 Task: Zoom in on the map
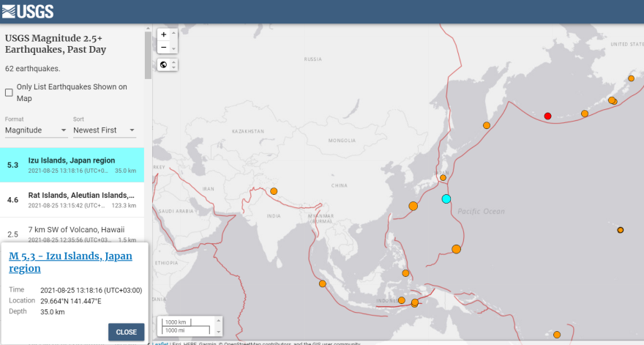coord(163,34)
